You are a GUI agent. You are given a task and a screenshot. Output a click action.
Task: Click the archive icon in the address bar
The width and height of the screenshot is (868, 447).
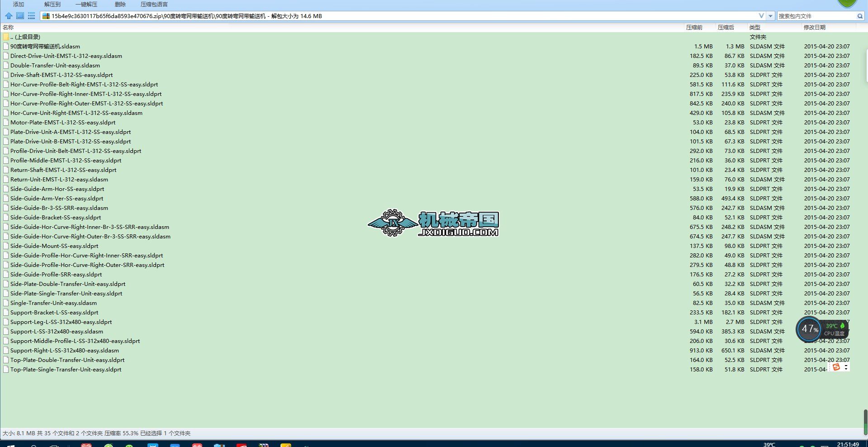(46, 16)
